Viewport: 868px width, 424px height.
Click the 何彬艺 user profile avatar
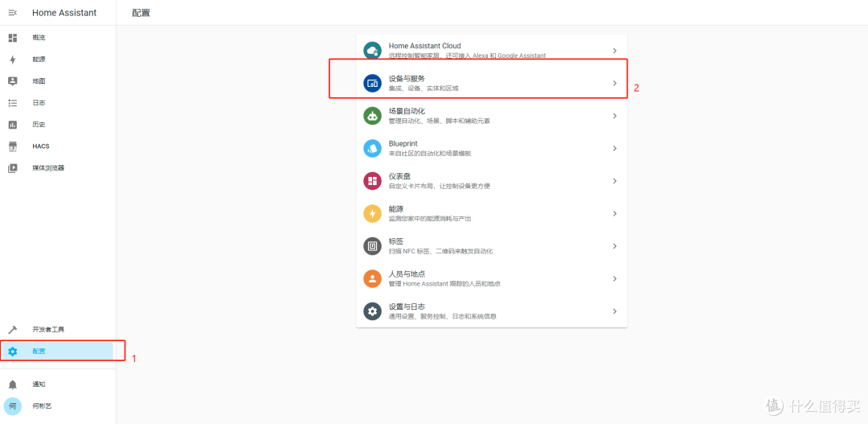[x=13, y=406]
